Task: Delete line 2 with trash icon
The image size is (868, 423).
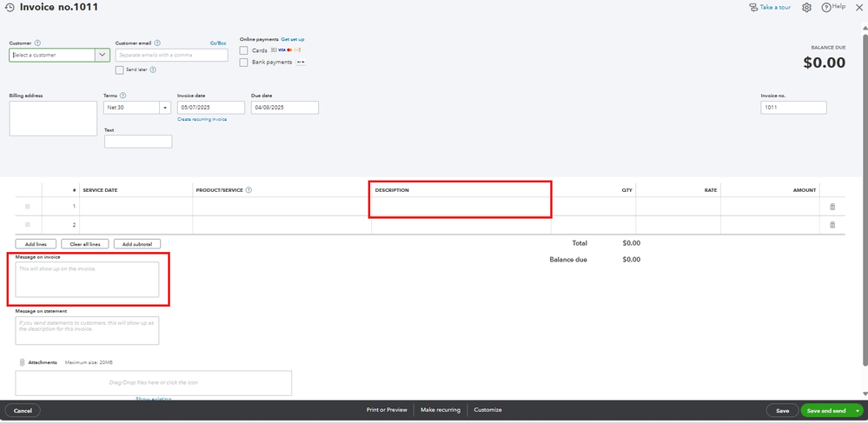Action: pos(832,225)
